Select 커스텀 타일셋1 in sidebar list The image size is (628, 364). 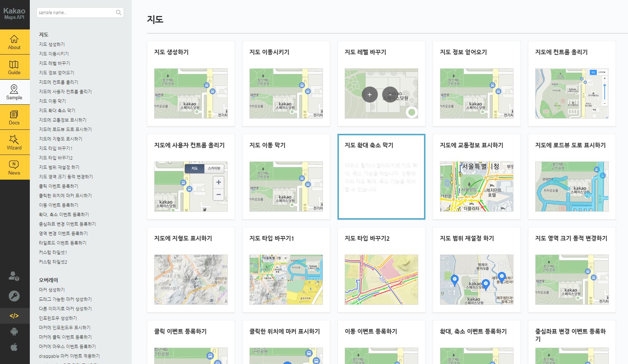[53, 252]
